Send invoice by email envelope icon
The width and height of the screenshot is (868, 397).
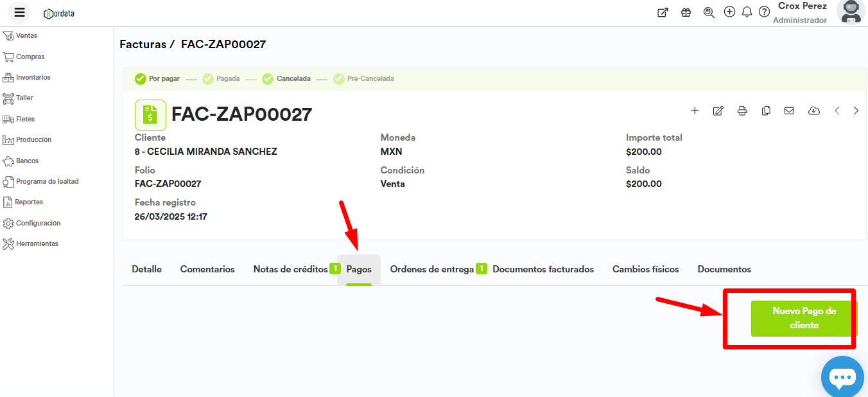click(x=789, y=110)
